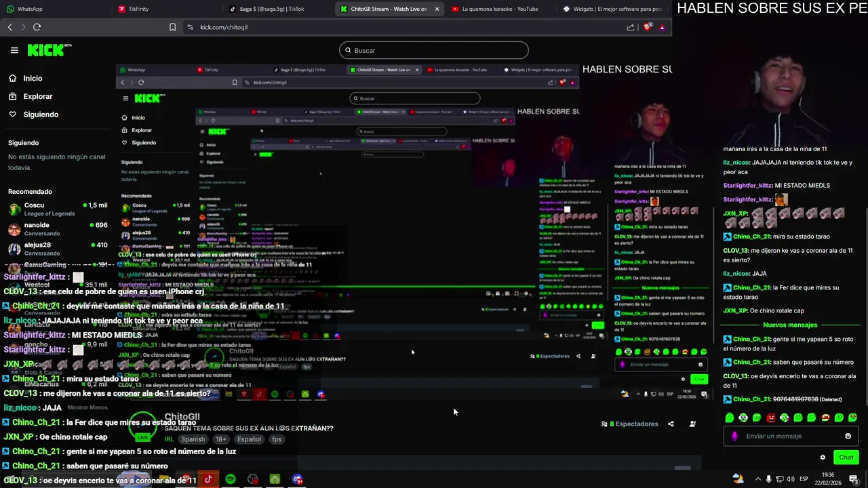Open Inicio in the main Kick sidebar
Viewport: 868px width, 488px height.
[x=33, y=79]
